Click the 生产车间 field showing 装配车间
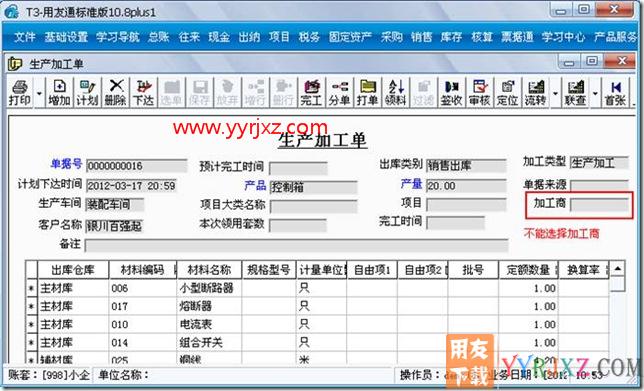 (x=115, y=205)
